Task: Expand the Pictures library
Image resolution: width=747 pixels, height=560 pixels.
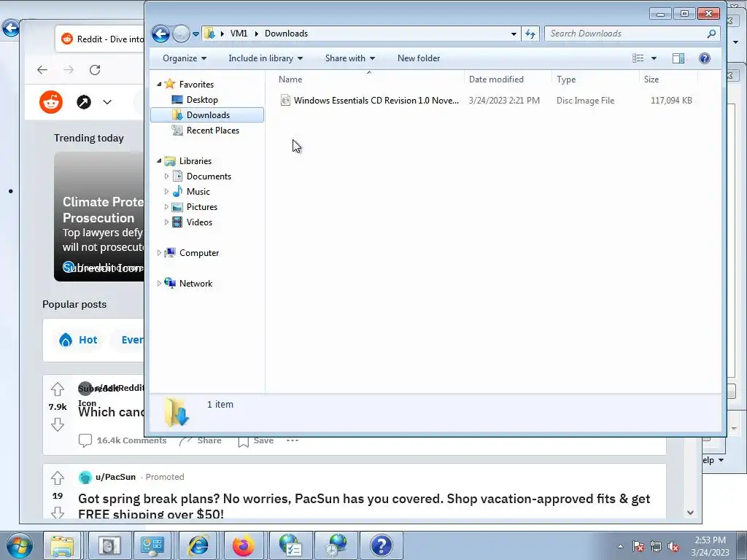Action: [166, 206]
